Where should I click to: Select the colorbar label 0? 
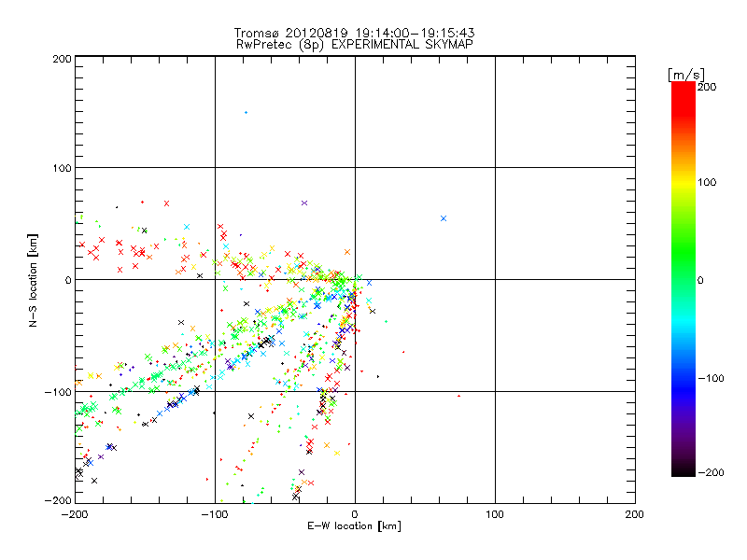click(x=700, y=281)
